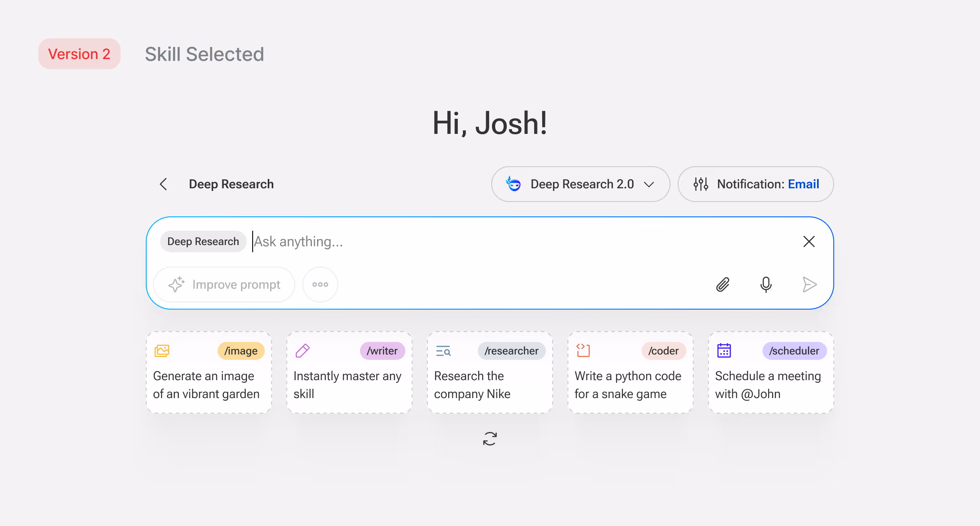
Task: Clear the prompt with the X icon
Action: (x=809, y=241)
